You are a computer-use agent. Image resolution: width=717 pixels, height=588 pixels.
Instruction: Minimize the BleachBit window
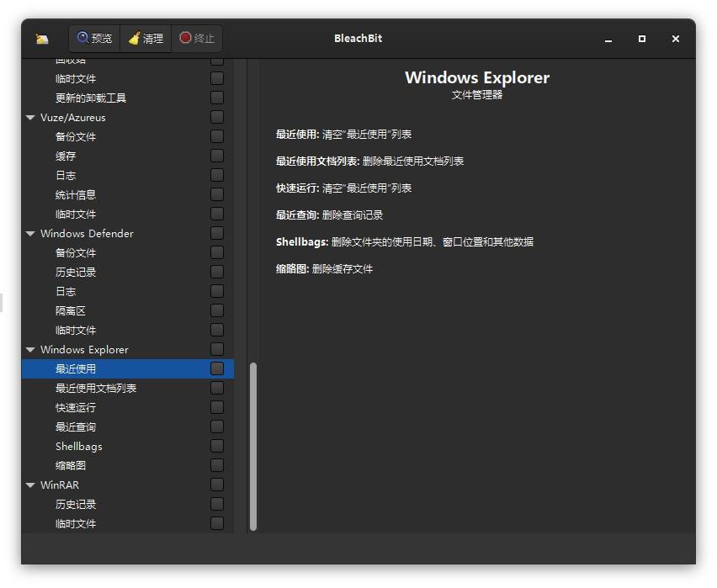pyautogui.click(x=608, y=39)
